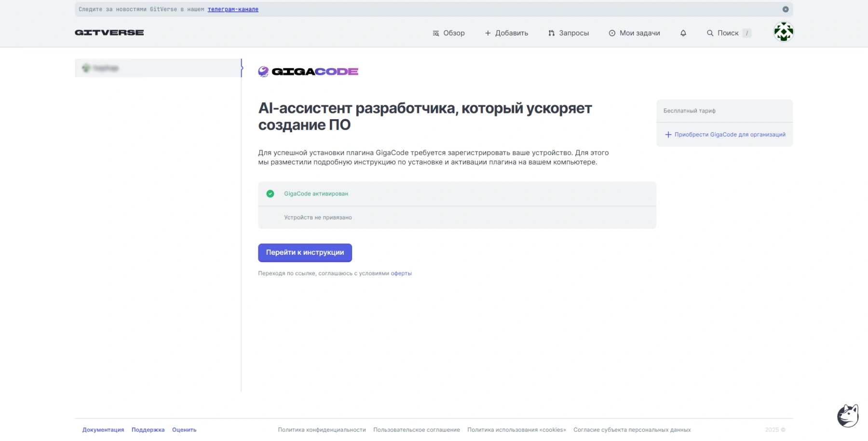868x441 pixels.
Task: Open the user avatar profile menu
Action: [783, 32]
